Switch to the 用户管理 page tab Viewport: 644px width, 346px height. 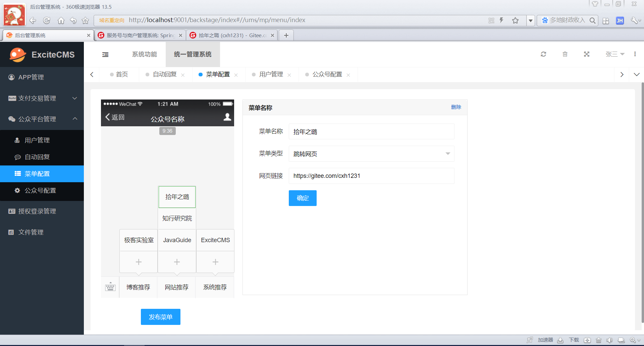pyautogui.click(x=271, y=74)
